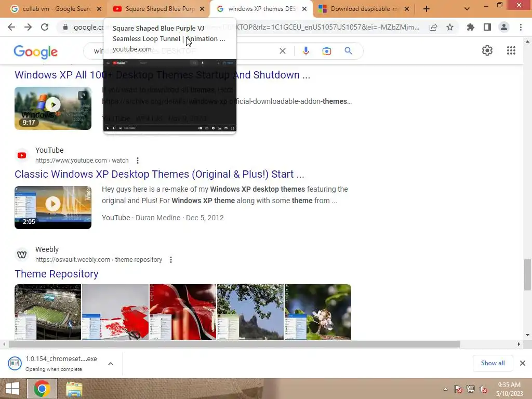Click the www.youtube.com › watch URL text

82,161
